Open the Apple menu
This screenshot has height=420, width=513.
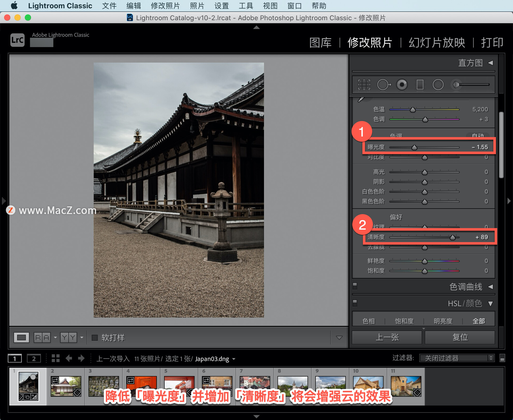pos(14,6)
